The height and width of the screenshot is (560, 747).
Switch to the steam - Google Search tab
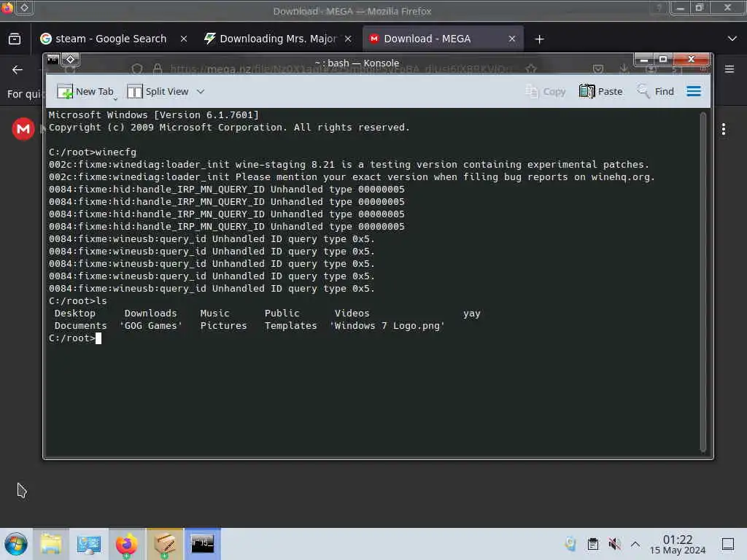pos(104,39)
